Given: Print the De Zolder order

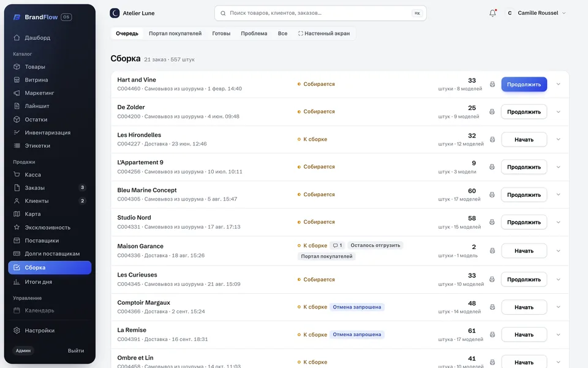Looking at the screenshot, I should tap(492, 112).
